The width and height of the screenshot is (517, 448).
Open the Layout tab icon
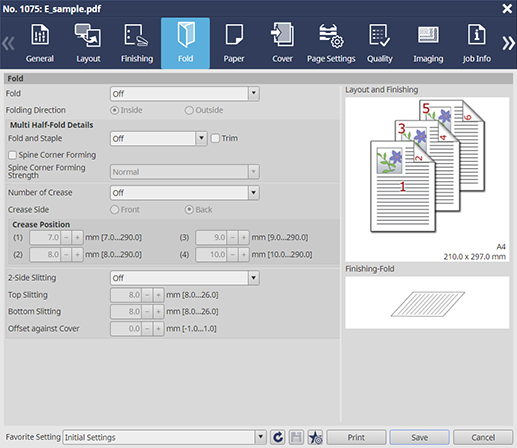tap(88, 35)
